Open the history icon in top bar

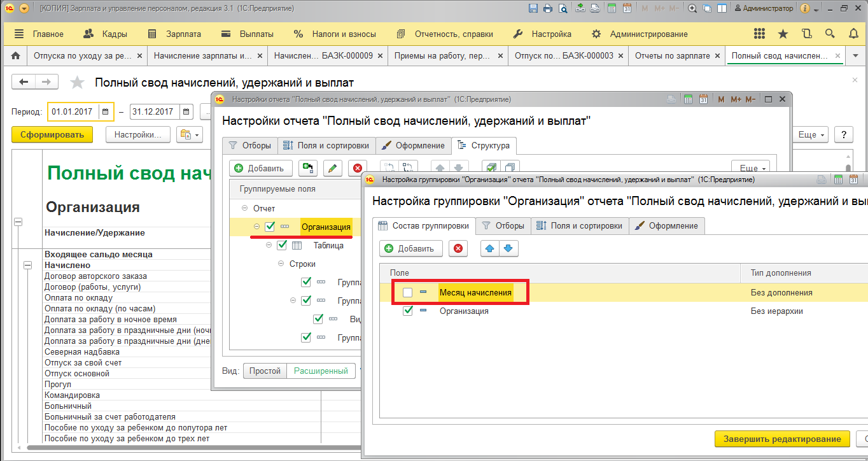807,34
